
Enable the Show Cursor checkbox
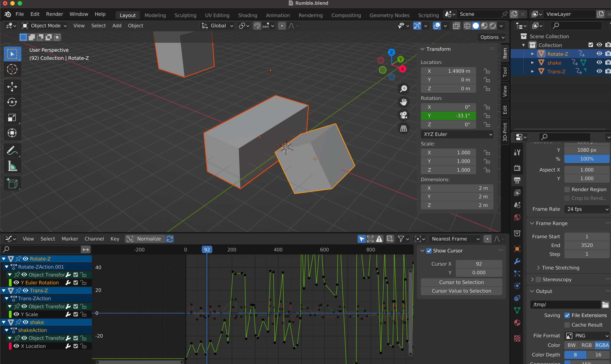[429, 251]
